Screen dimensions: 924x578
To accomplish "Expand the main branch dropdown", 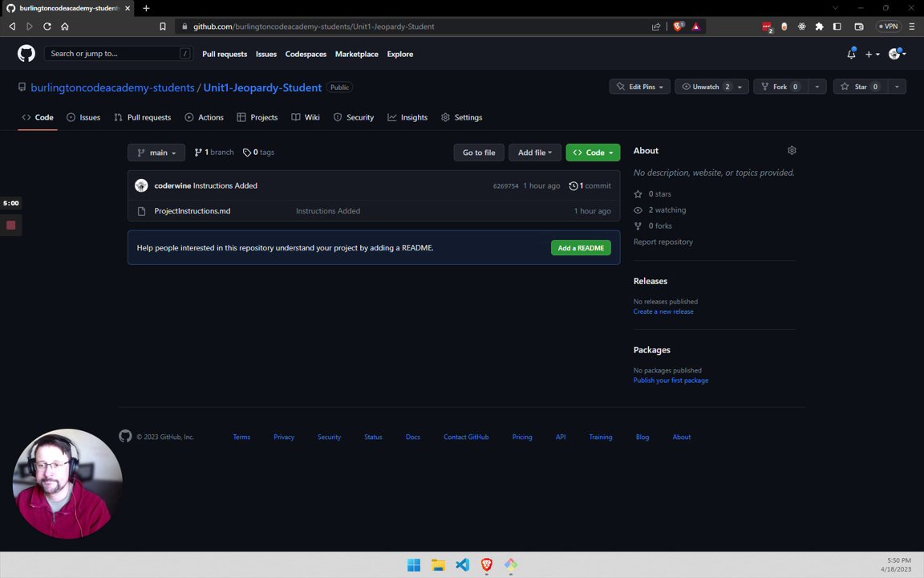I will coord(156,153).
